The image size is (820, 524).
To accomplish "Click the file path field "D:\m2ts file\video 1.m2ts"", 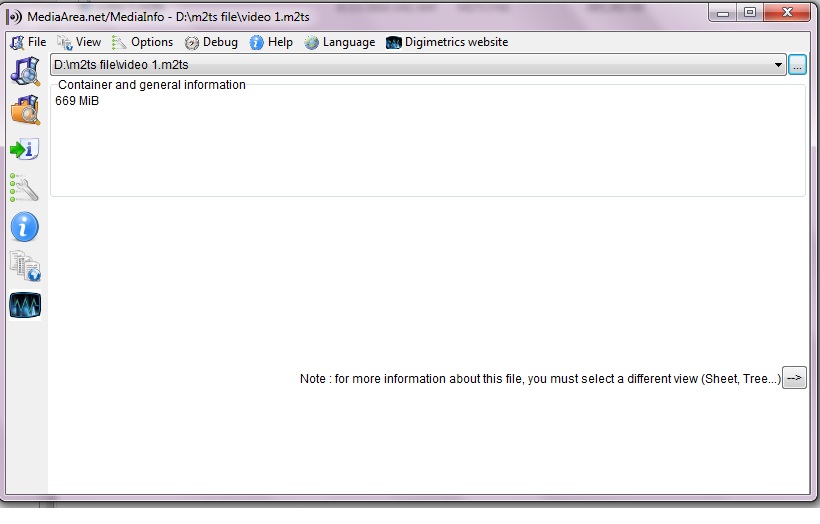I will (x=417, y=65).
